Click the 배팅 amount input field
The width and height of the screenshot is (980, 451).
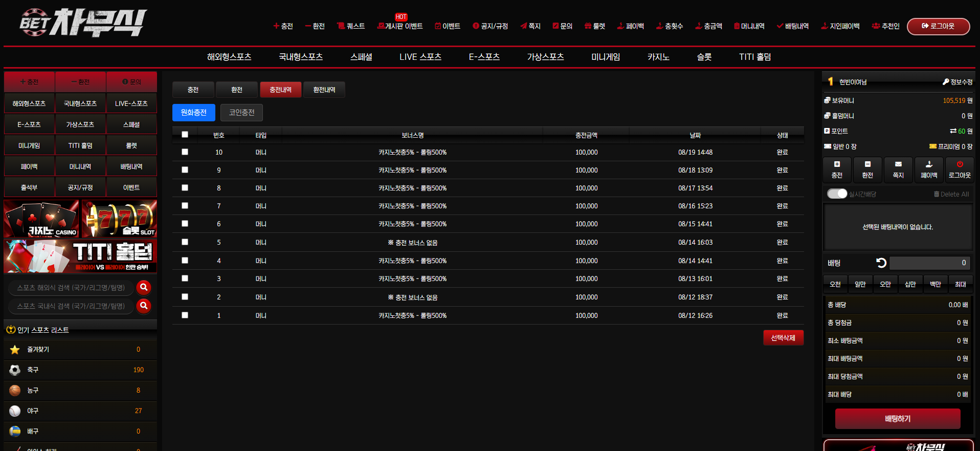(930, 263)
